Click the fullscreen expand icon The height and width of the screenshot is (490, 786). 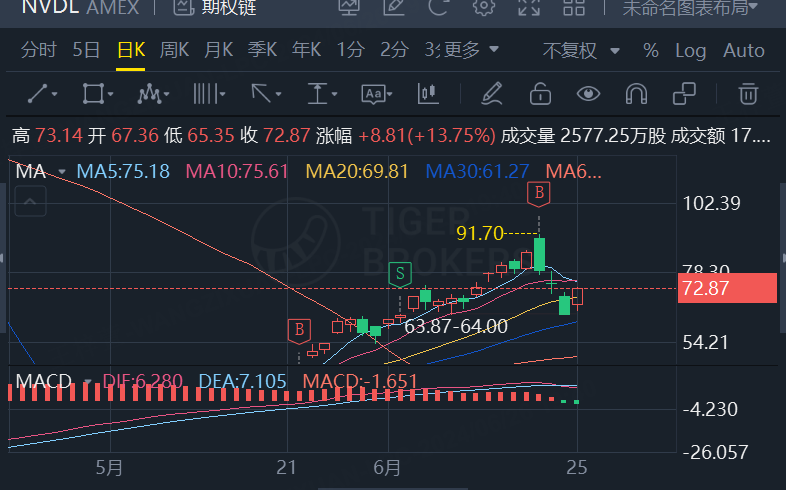[x=529, y=7]
